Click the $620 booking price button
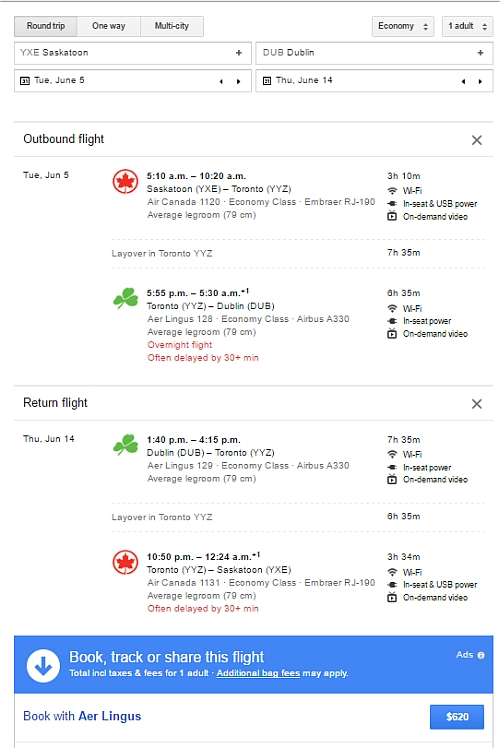Screen dimensions: 500x748 pos(457,717)
